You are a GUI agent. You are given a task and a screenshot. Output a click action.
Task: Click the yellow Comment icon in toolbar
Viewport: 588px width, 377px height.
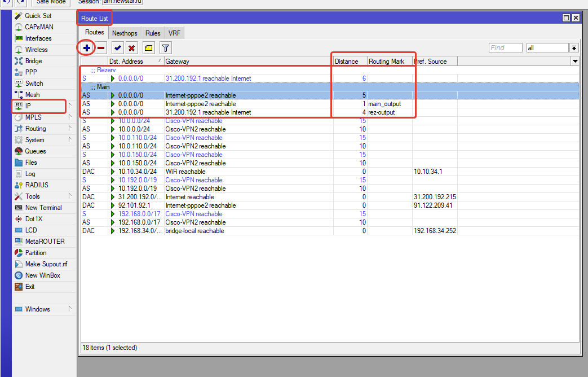tap(148, 48)
